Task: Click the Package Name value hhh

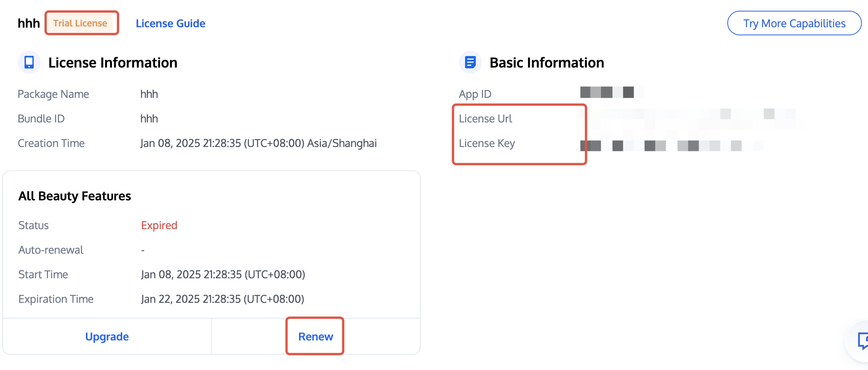Action: [149, 94]
